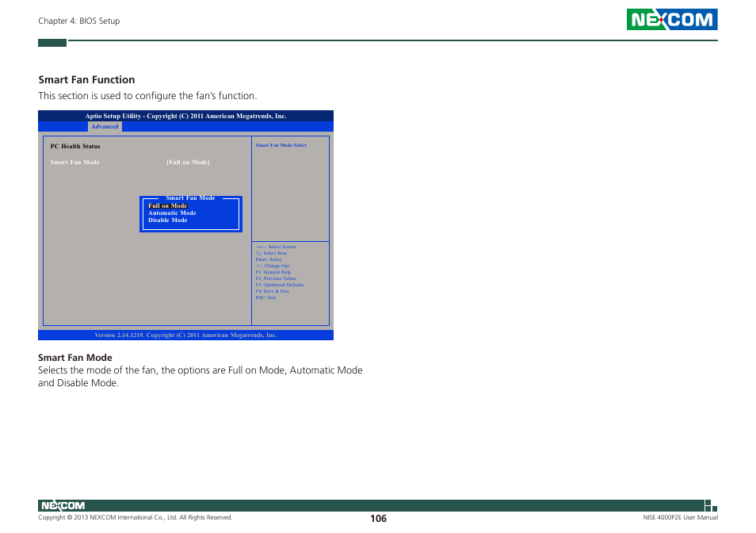Click the 'F2: Previous Values' hint

pyautogui.click(x=276, y=278)
